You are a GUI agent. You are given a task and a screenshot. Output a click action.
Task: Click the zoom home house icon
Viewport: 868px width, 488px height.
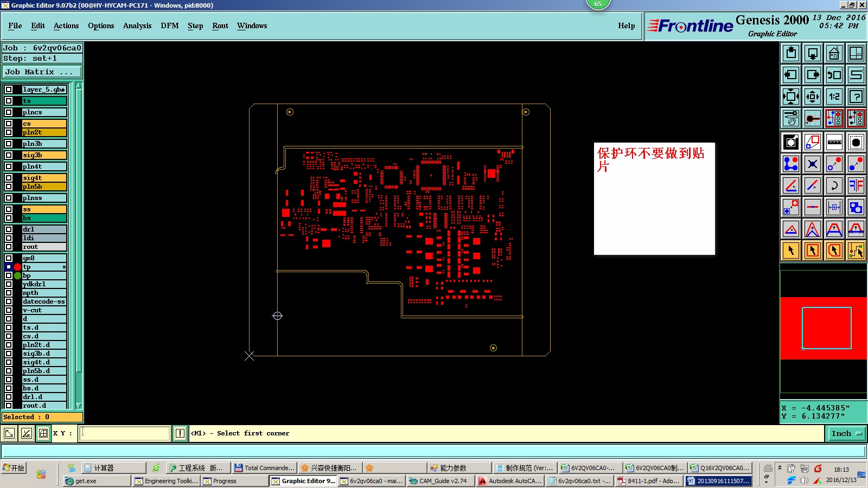(x=834, y=53)
